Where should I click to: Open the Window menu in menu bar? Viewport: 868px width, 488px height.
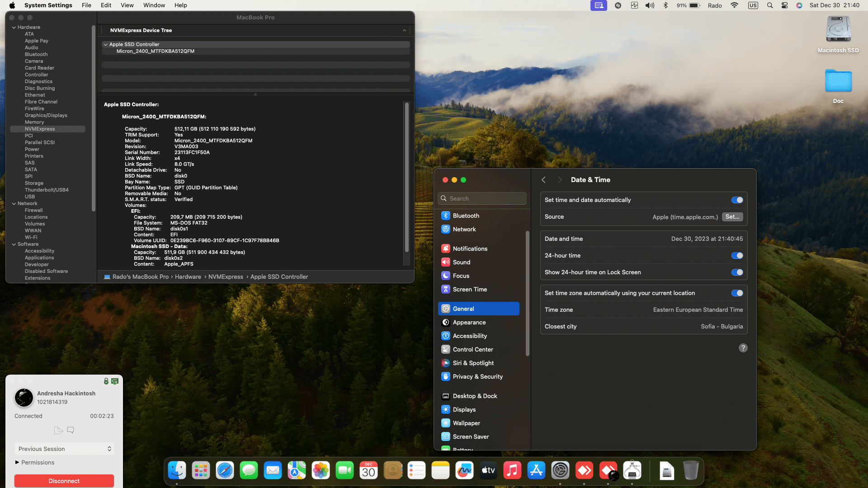tap(154, 5)
